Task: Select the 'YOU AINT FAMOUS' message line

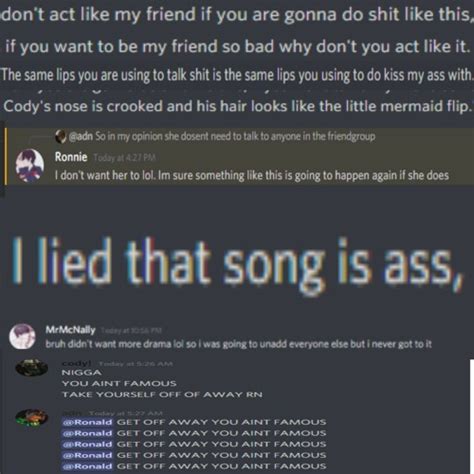Action: tap(119, 383)
